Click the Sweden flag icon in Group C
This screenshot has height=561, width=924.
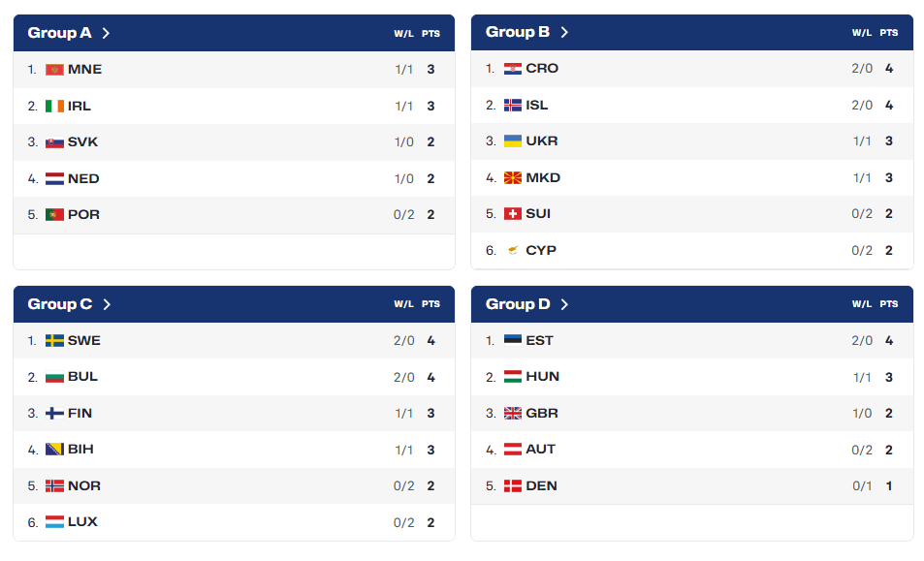[54, 341]
